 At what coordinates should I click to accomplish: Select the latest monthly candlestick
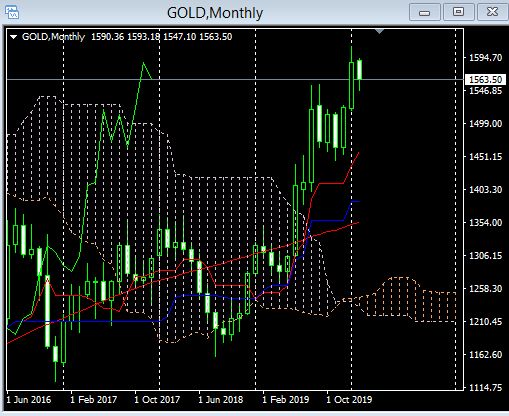pyautogui.click(x=360, y=69)
